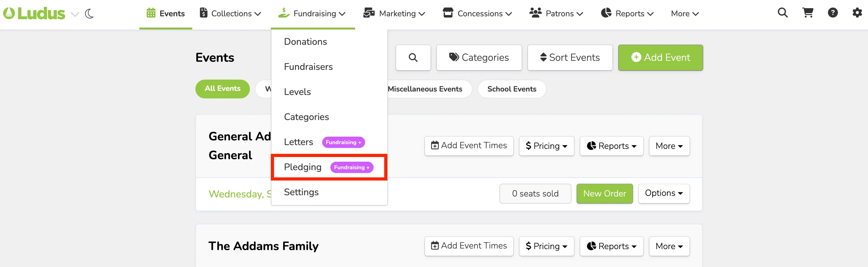Filter by School Events pill

click(512, 89)
